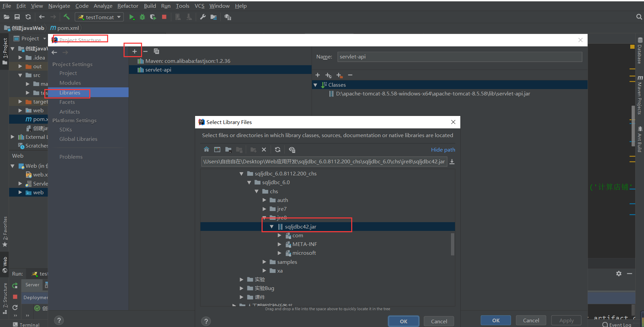Click help question icon in Select Library Files
The image size is (644, 327).
206,321
